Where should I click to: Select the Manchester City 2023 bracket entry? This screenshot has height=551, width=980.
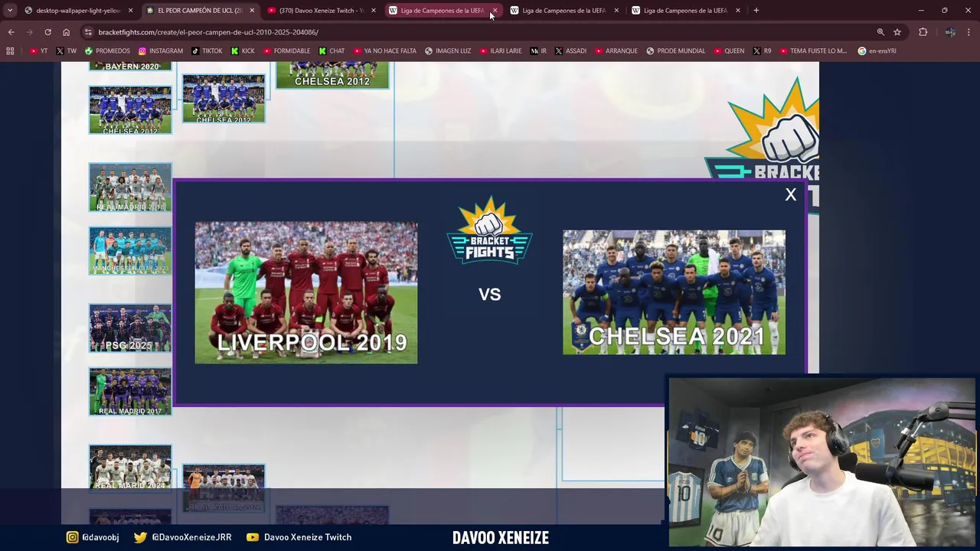[130, 251]
